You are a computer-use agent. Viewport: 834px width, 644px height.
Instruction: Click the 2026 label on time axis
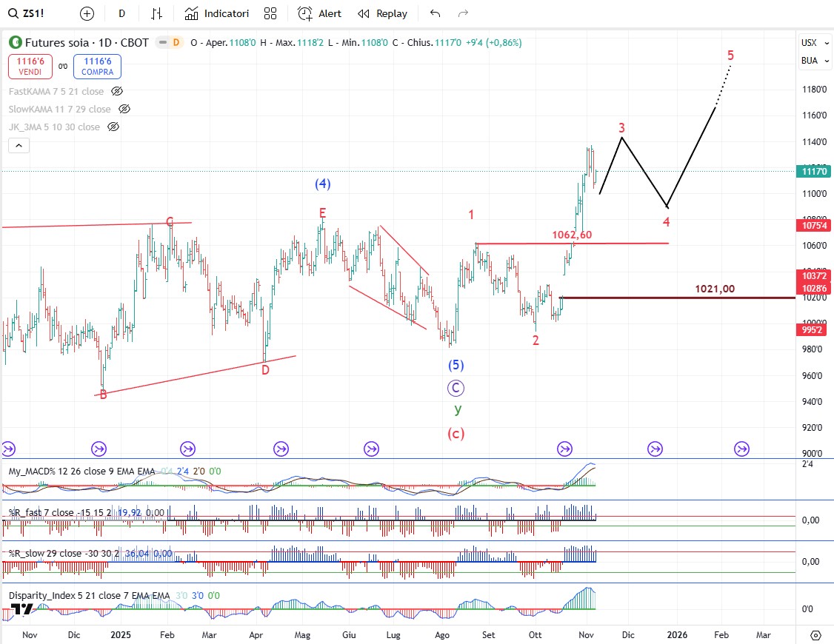(x=677, y=635)
